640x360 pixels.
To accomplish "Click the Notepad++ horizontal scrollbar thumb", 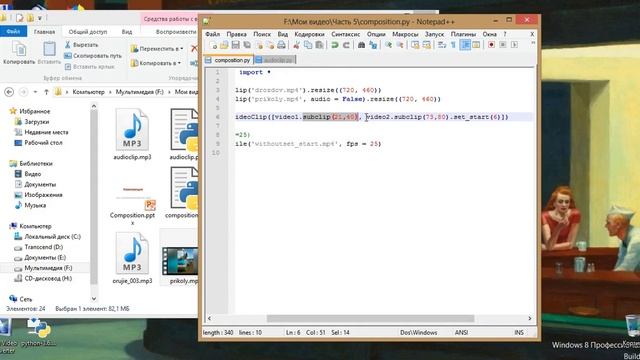I will pyautogui.click(x=370, y=318).
